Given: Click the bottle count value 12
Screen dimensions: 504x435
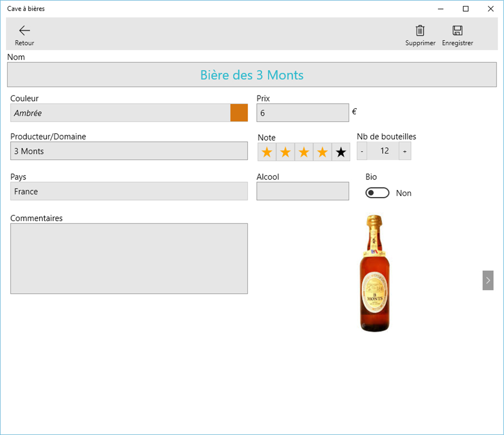Looking at the screenshot, I should pos(384,151).
